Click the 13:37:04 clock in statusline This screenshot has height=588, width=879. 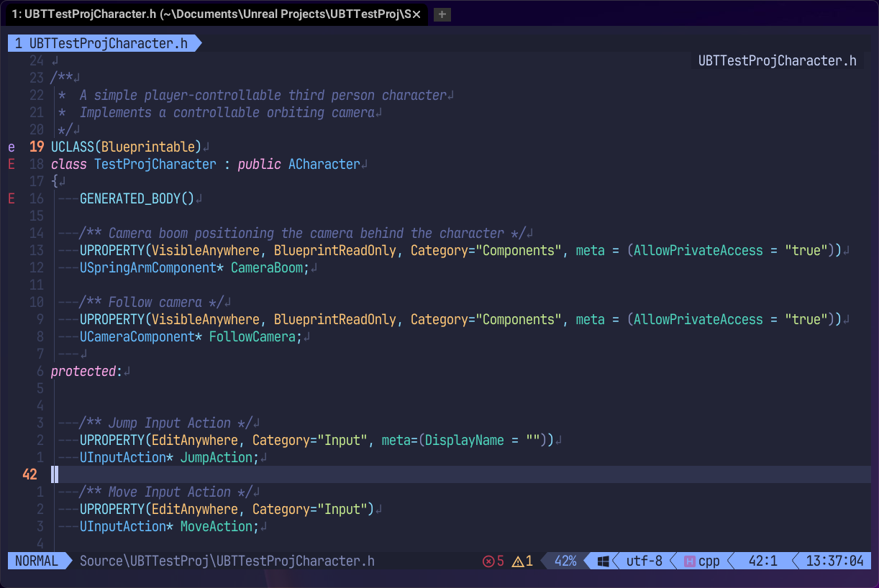coord(834,561)
